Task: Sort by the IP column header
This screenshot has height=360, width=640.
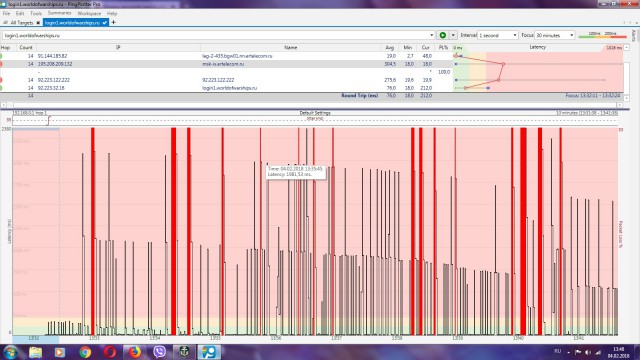Action: [118, 48]
